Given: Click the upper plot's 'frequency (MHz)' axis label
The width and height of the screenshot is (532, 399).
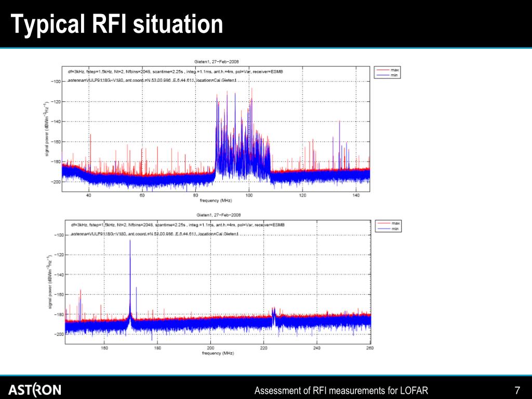Looking at the screenshot, I should (216, 201).
